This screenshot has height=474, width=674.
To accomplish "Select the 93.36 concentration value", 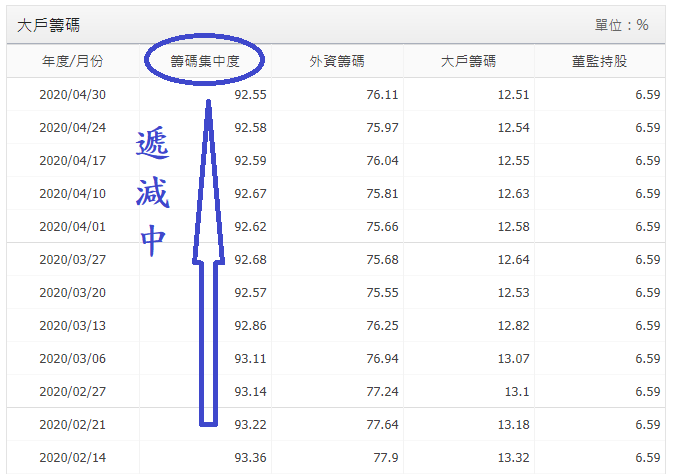I will [250, 457].
